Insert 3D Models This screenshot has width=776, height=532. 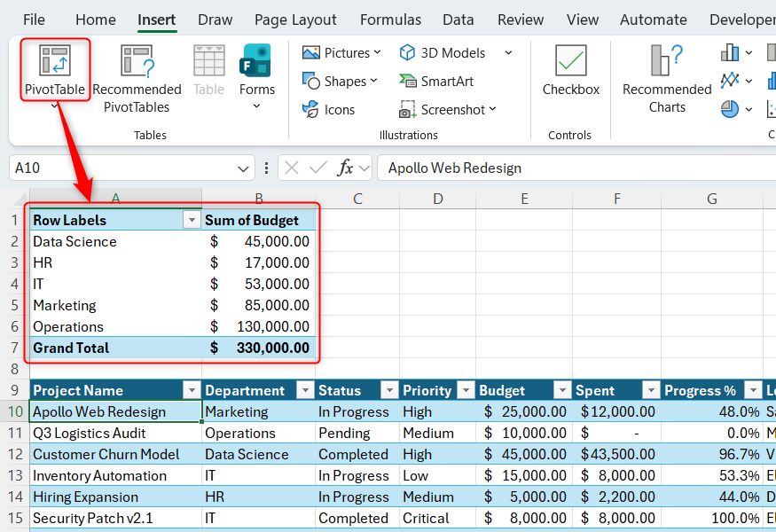[443, 52]
